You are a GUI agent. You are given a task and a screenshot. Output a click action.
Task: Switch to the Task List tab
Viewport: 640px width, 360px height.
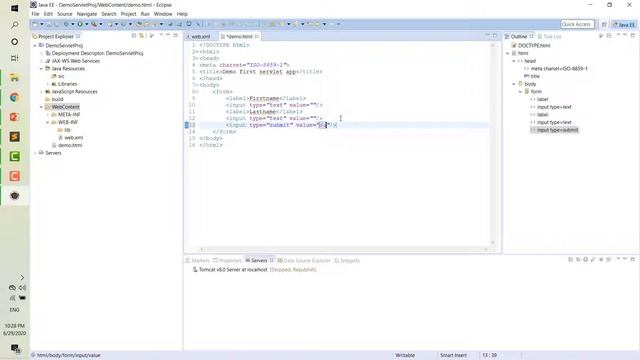tap(549, 36)
